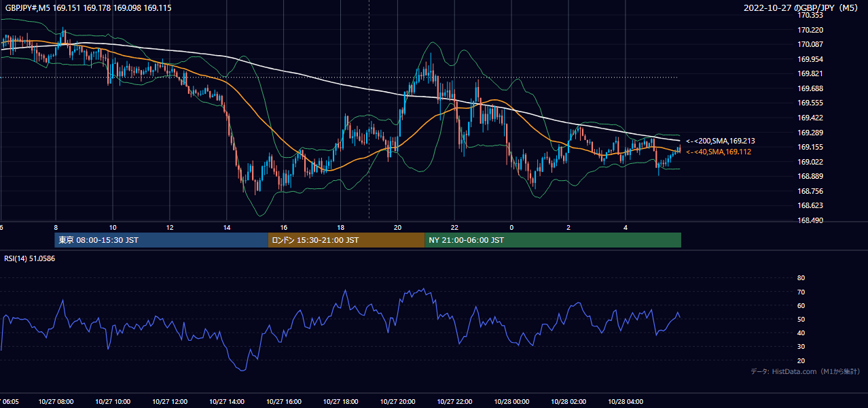Viewport: 868px width, 408px height.
Task: Click the 10/28 02:00 bottom date label
Action: [569, 401]
